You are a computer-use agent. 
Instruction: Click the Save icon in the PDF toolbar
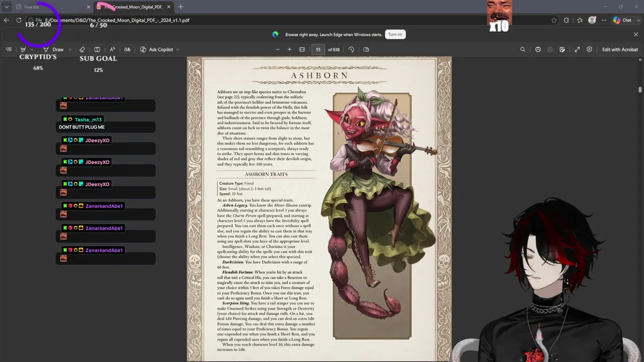tap(550, 49)
